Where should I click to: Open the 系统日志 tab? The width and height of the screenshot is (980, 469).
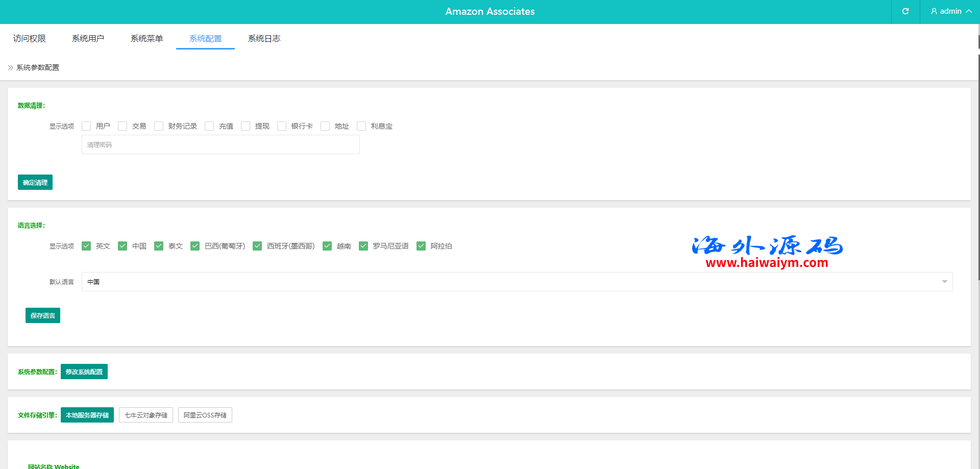tap(264, 38)
